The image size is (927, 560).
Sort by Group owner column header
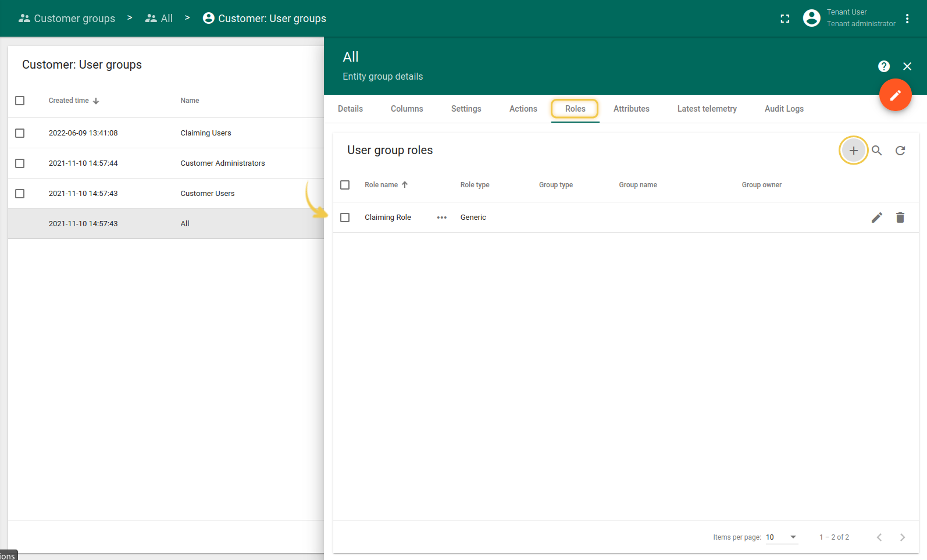762,185
